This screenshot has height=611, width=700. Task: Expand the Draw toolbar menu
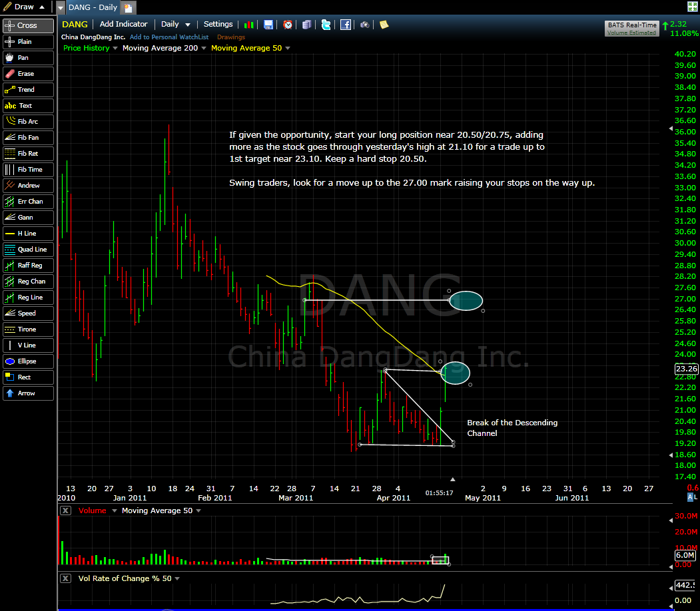coord(24,7)
